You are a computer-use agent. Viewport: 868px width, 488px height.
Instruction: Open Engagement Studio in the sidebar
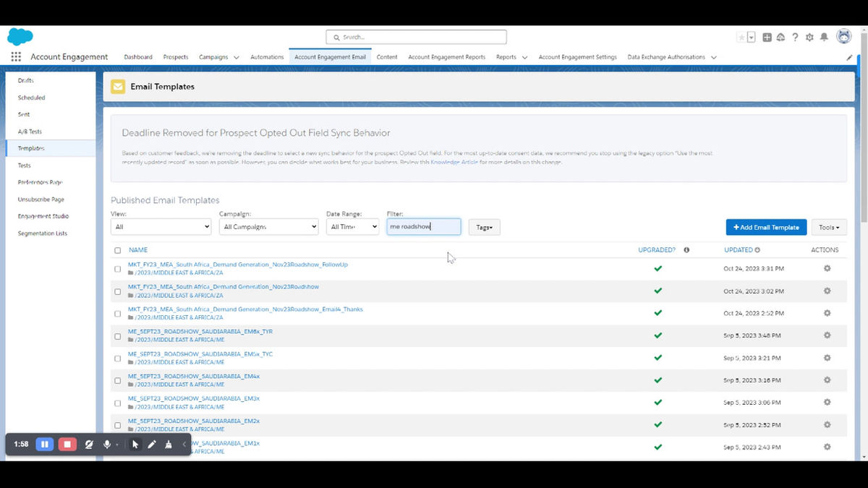(43, 216)
